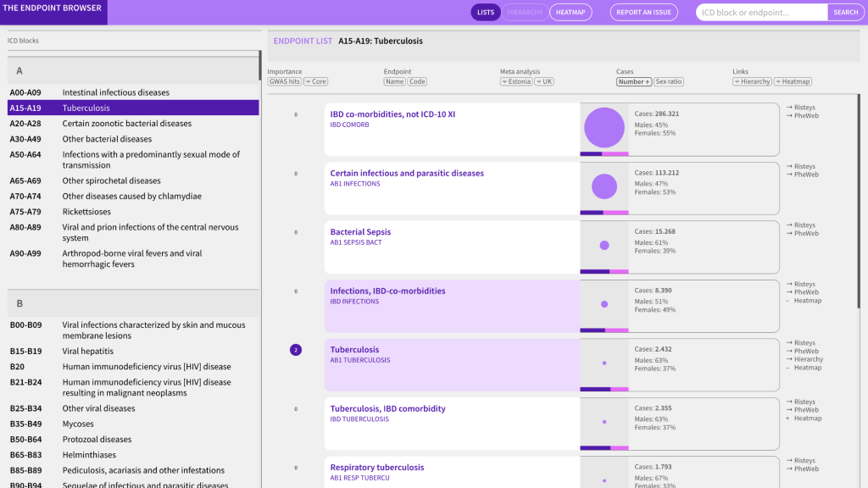The width and height of the screenshot is (868, 488).
Task: Remove Tuberculosis endpoint from Heatmap
Action: point(804,368)
